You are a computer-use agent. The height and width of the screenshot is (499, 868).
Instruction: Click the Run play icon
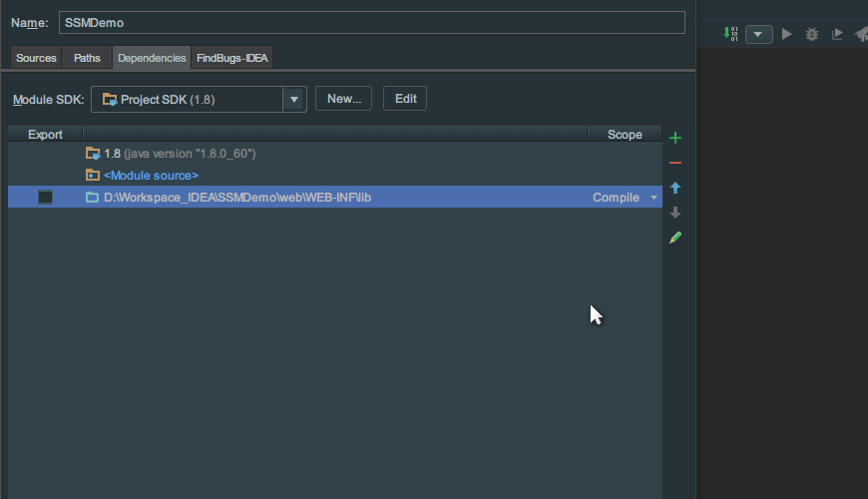click(786, 34)
